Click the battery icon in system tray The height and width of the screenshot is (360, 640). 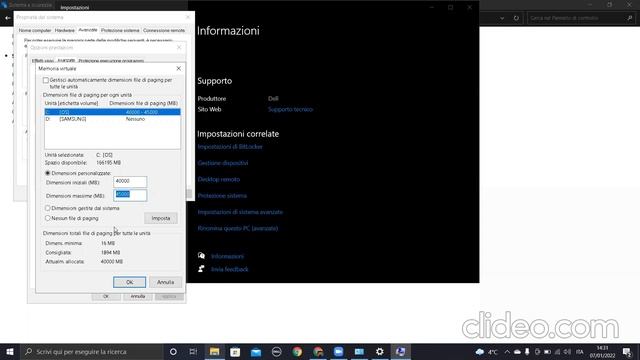[x=547, y=351]
